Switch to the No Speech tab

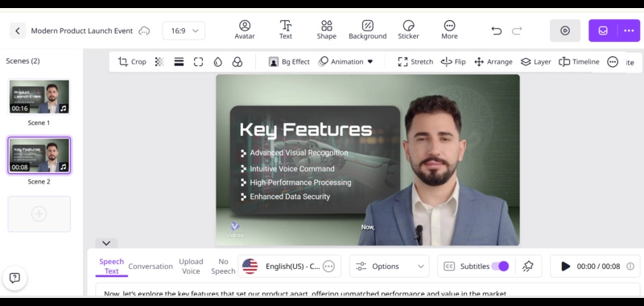[x=223, y=267]
